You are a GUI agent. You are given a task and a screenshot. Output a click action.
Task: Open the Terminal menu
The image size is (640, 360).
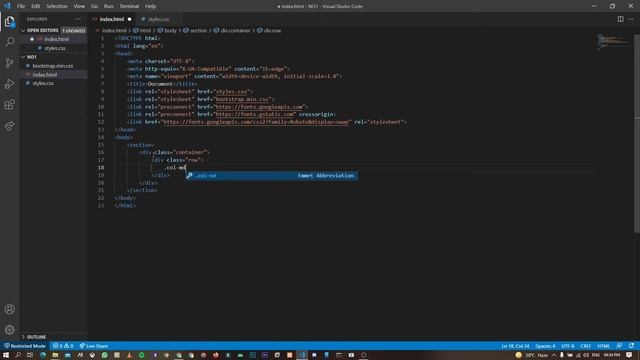pos(129,6)
